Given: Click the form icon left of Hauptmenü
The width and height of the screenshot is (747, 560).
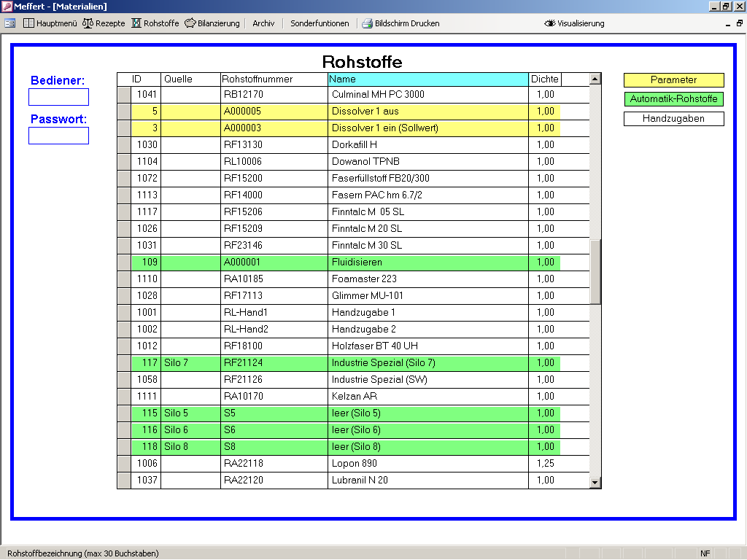Looking at the screenshot, I should [x=10, y=23].
